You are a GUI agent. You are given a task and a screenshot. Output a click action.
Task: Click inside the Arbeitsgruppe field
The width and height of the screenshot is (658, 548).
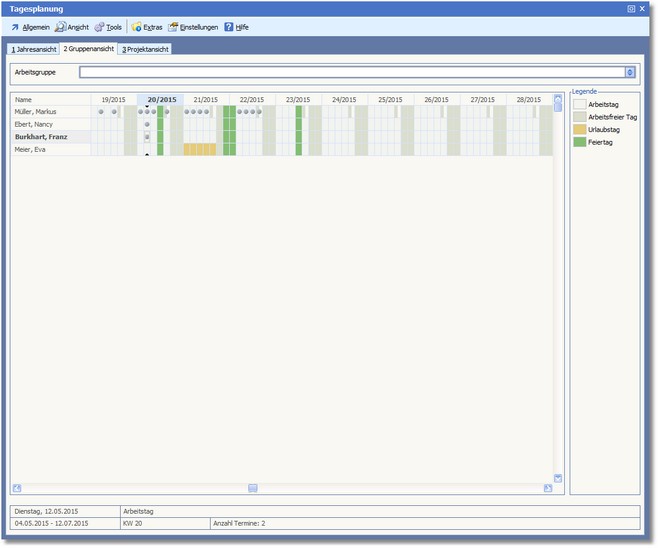pyautogui.click(x=350, y=72)
